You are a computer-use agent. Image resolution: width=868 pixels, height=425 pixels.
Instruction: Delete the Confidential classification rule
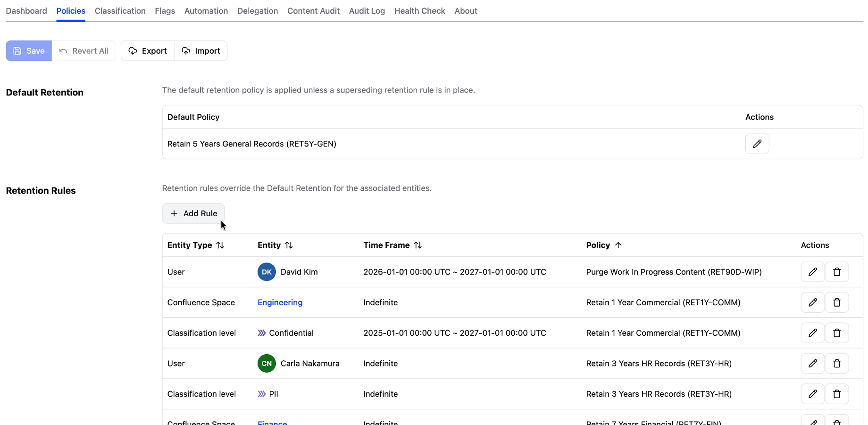[837, 333]
